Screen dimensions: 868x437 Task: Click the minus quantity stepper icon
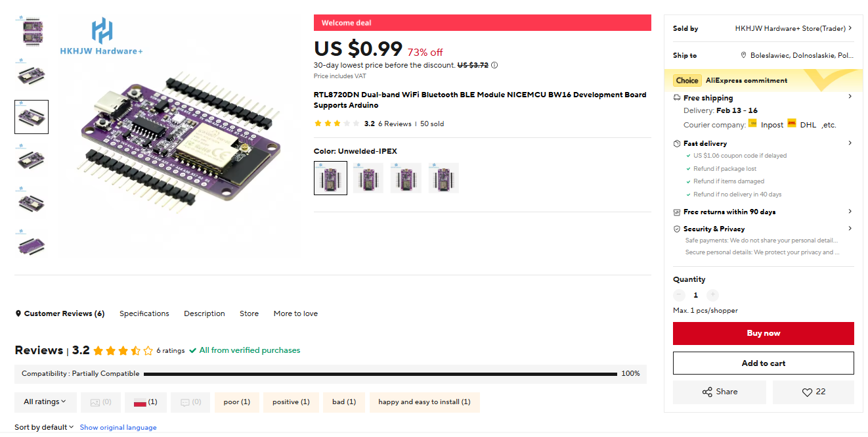[x=679, y=295]
